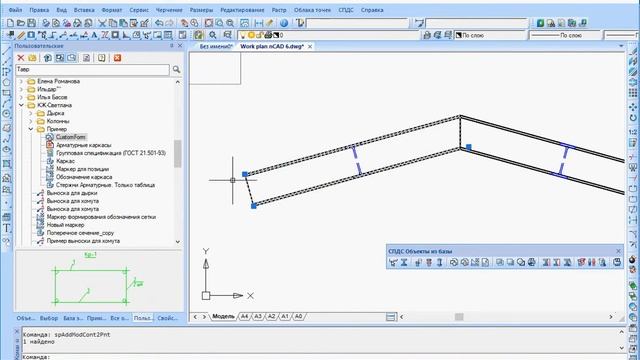Open the СПДС menu
This screenshot has width=640, height=360.
[346, 10]
